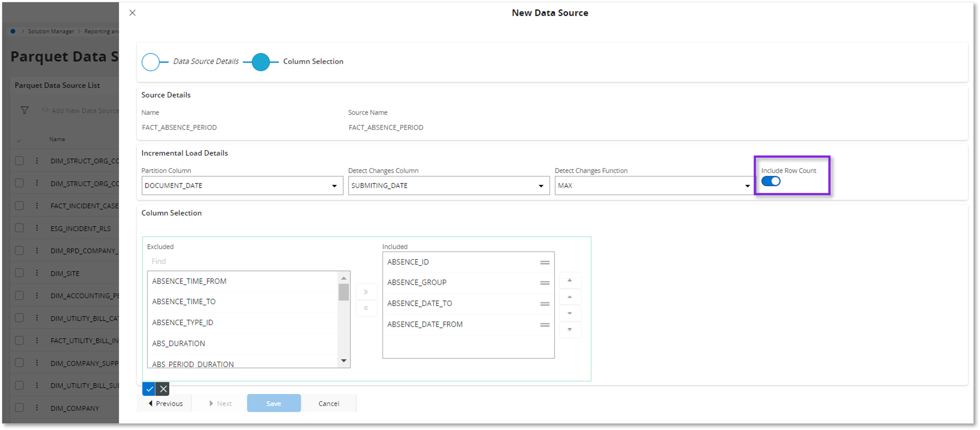Open Solution Manager breadcrumb
This screenshot has width=980, height=430.
coord(51,31)
